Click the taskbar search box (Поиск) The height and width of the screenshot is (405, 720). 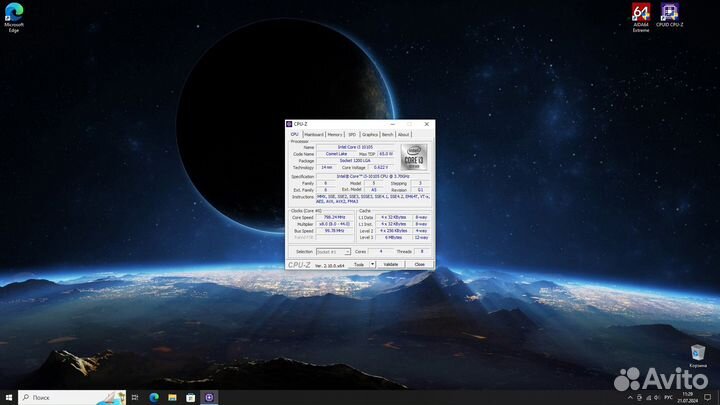tap(72, 398)
